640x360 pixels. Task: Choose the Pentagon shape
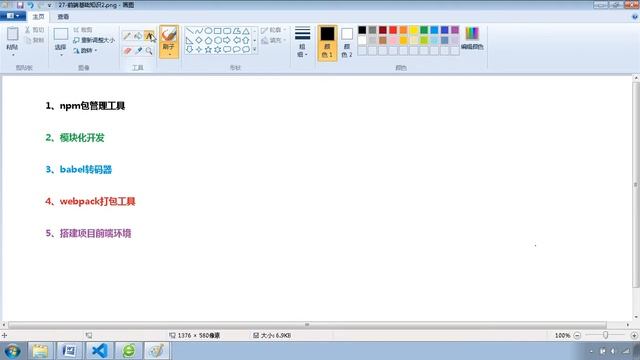(208, 40)
